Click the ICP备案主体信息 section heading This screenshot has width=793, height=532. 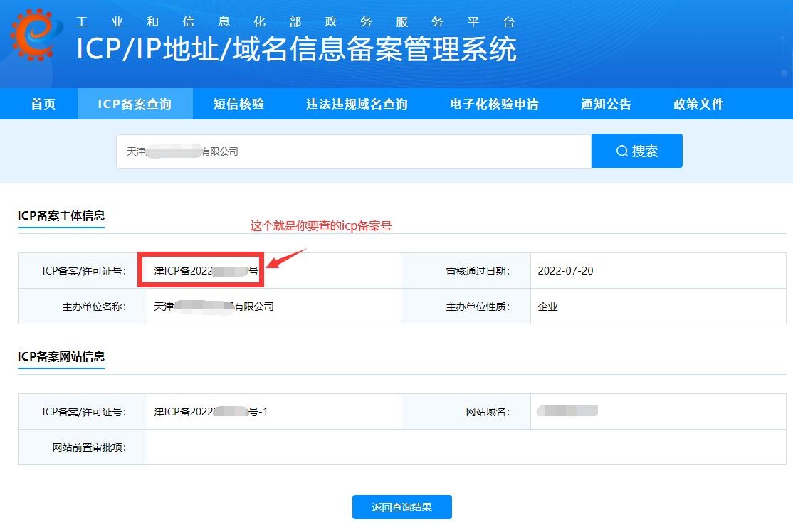[x=61, y=216]
